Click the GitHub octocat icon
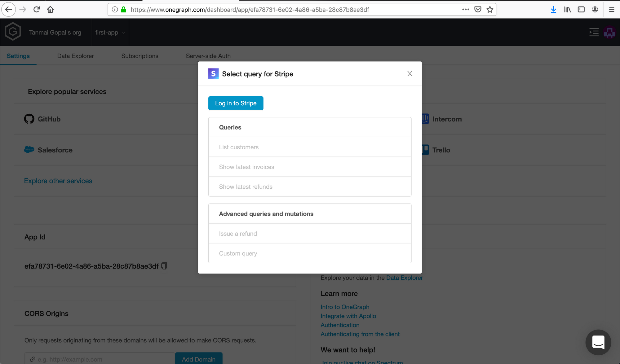The height and width of the screenshot is (364, 620). click(29, 119)
